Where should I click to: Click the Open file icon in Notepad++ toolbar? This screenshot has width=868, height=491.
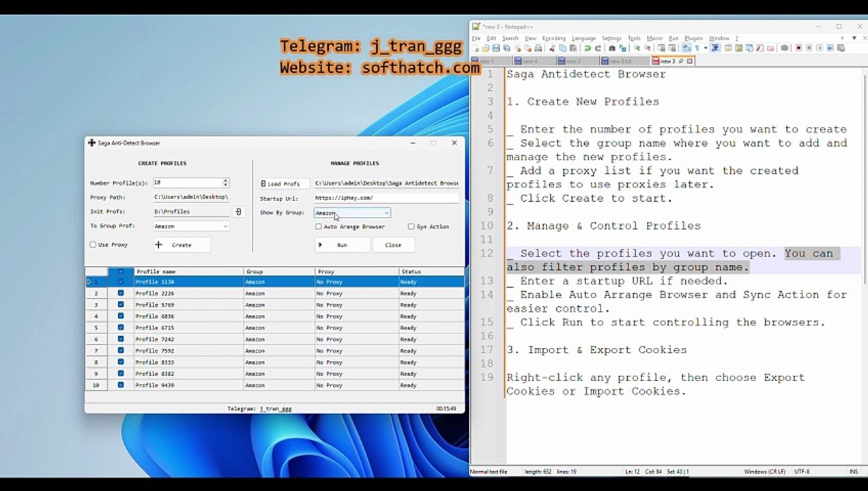(485, 48)
